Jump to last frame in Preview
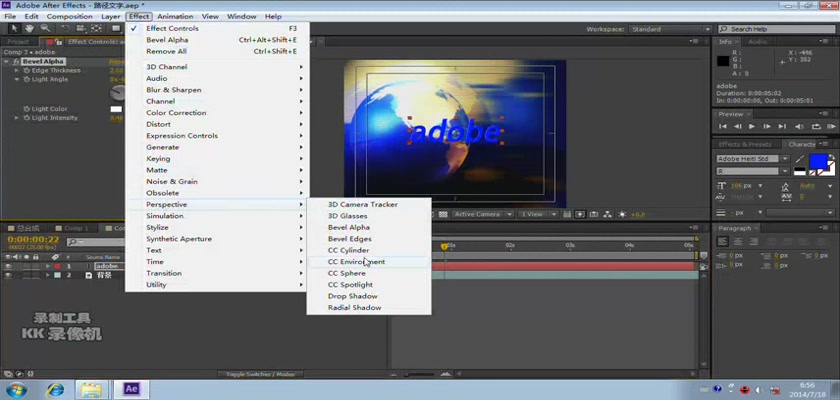The image size is (840, 400). point(782,126)
